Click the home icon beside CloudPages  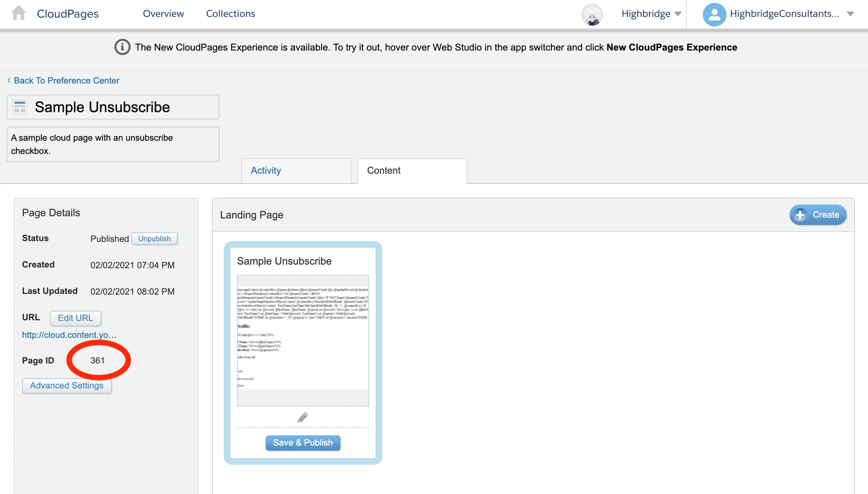click(19, 13)
